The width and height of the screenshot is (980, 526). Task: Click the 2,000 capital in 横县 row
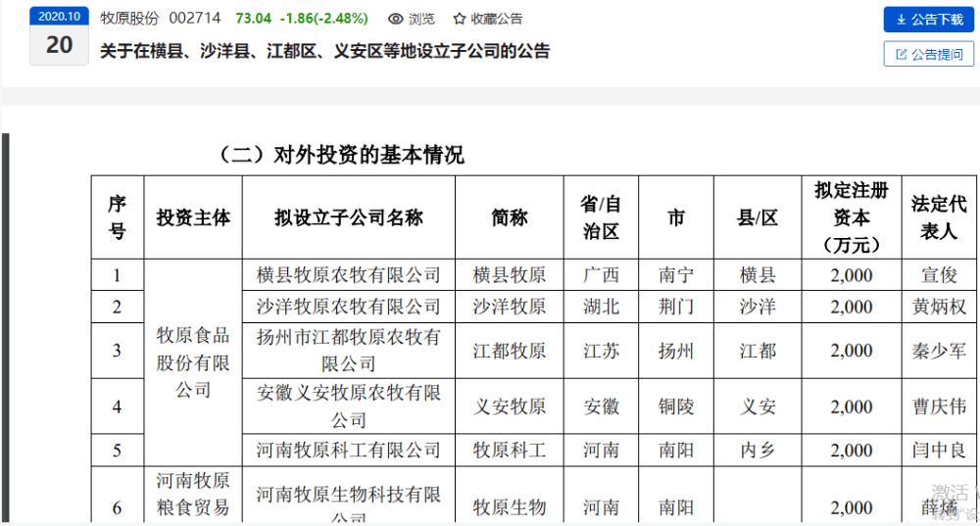852,275
